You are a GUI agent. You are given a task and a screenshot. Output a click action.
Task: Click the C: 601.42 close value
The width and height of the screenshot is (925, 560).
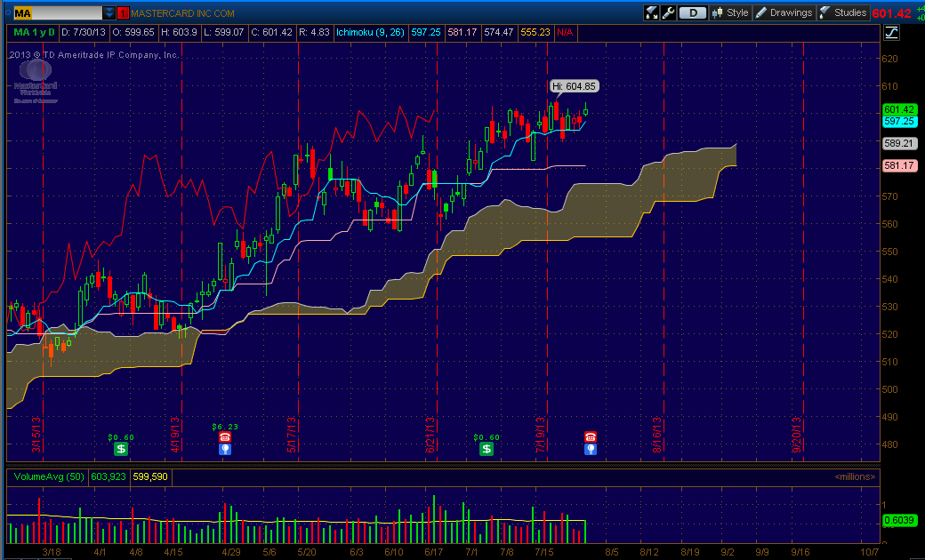coord(271,32)
